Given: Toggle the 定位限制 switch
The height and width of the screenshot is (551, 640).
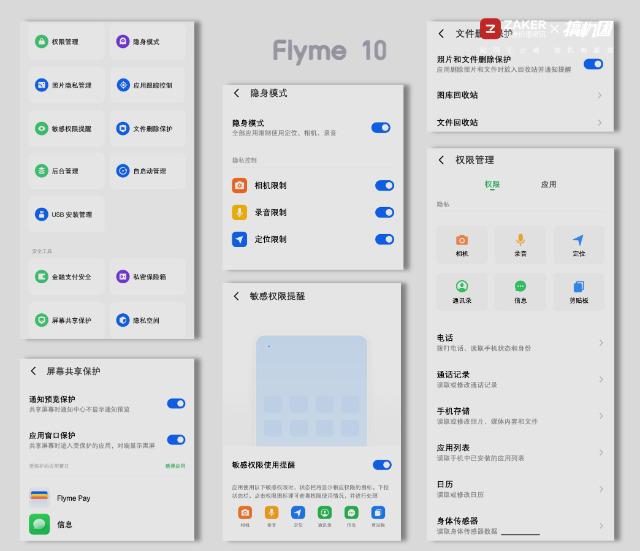Looking at the screenshot, I should point(384,239).
